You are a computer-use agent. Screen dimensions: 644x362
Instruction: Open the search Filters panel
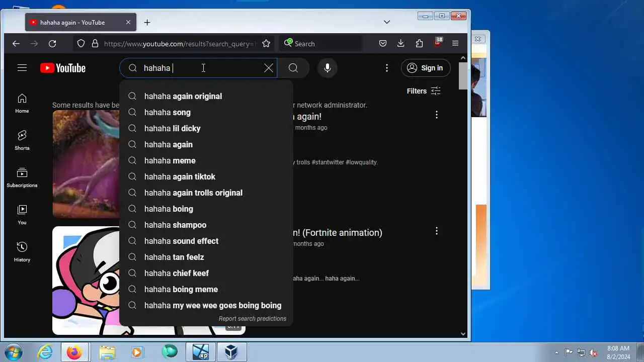click(424, 91)
